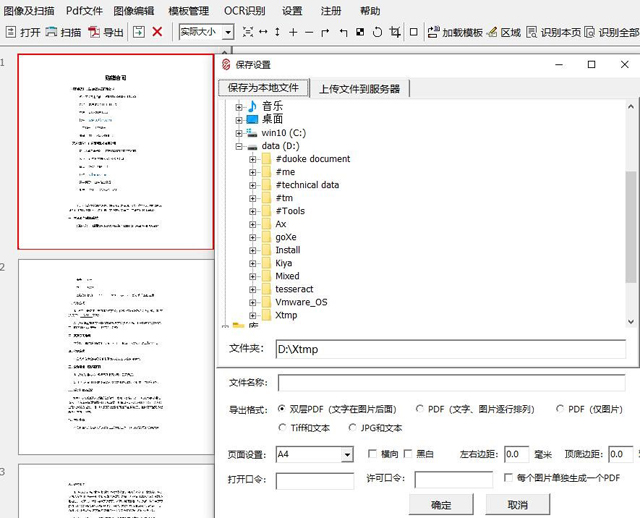The width and height of the screenshot is (640, 518).
Task: Select the data (D:) drive
Action: [x=280, y=146]
